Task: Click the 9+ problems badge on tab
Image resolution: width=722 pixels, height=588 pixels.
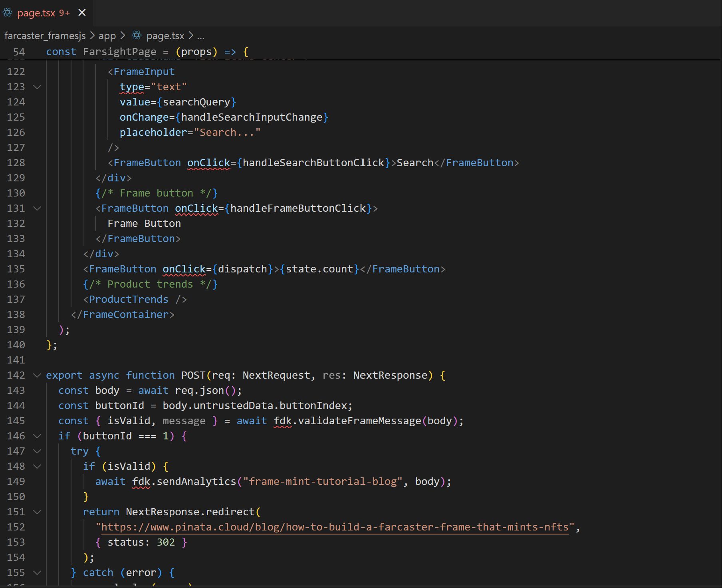Action: tap(64, 13)
